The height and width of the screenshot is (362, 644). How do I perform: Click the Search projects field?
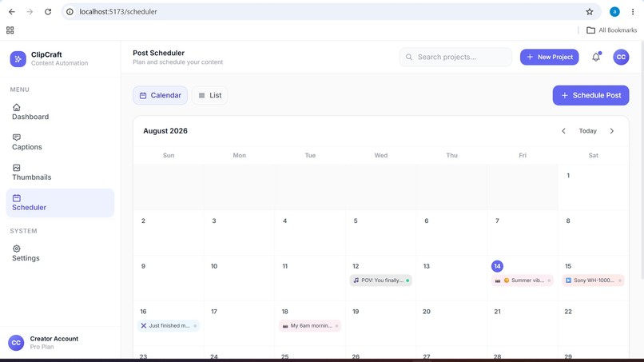[455, 57]
